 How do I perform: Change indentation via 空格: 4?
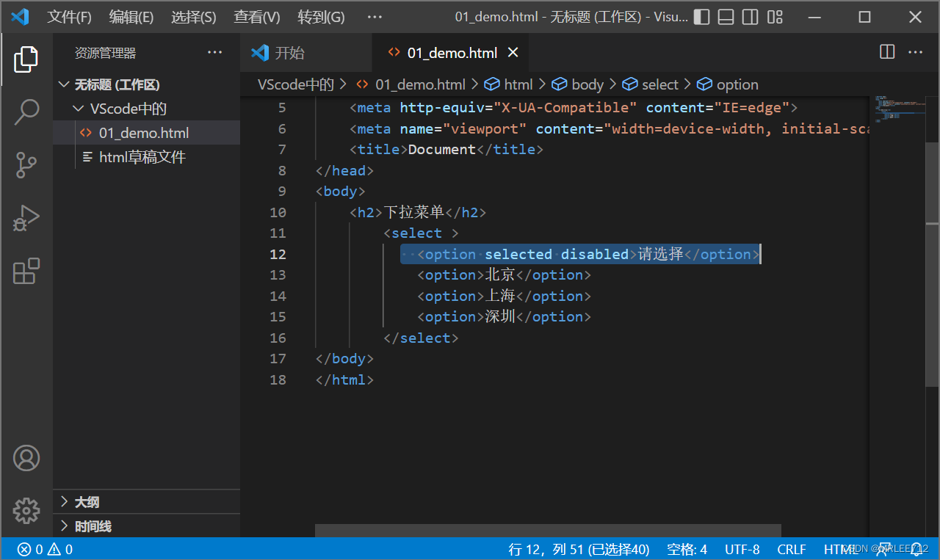coord(687,549)
